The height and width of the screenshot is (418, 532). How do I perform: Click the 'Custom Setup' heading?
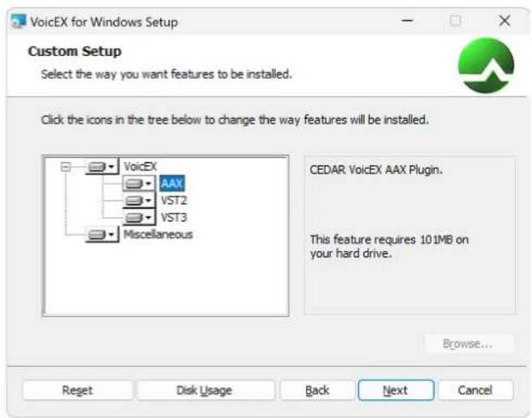click(x=75, y=51)
